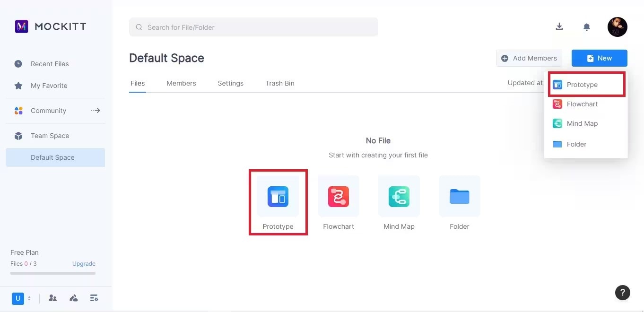Click the Free Plan label
Screen dimensions: 644x312
click(25, 252)
